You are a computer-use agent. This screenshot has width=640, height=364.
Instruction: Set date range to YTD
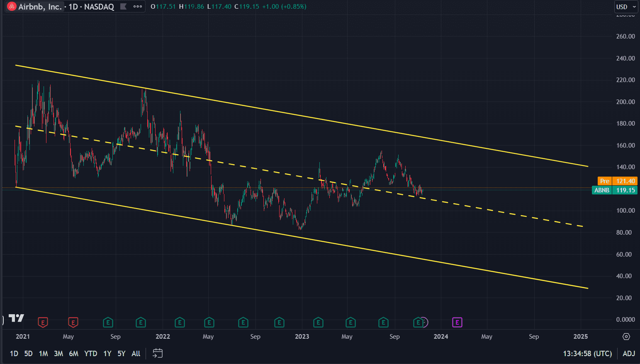[90, 354]
